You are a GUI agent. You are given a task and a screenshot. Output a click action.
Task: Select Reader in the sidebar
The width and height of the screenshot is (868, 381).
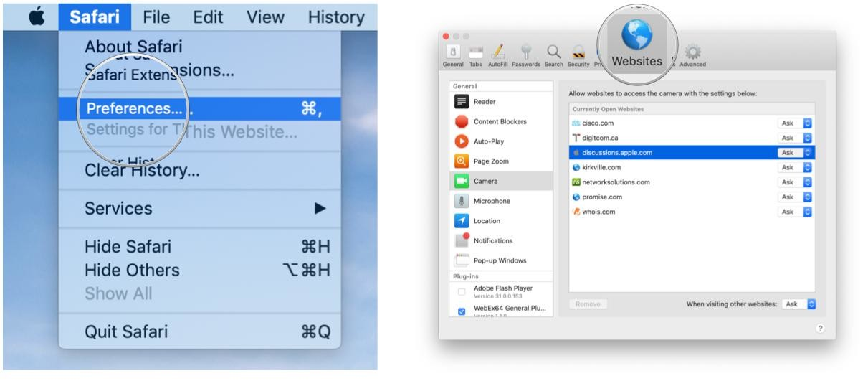click(502, 102)
